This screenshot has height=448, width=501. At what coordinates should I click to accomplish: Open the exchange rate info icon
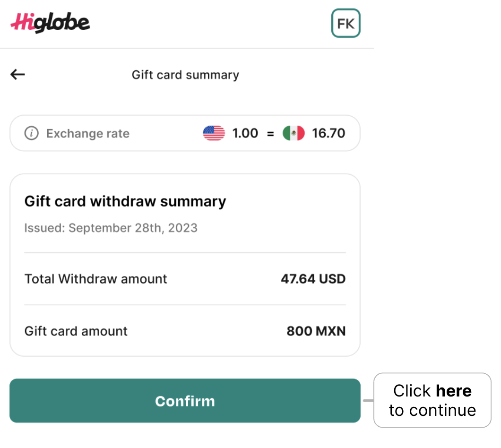31,133
